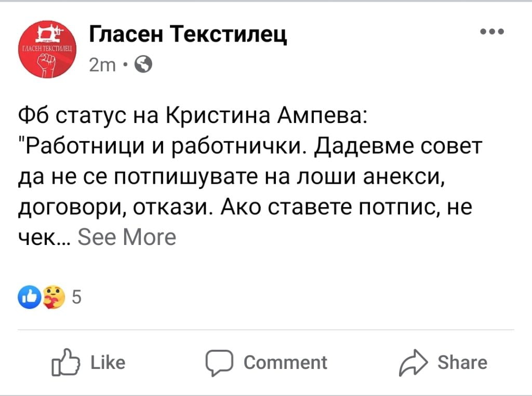
Task: Click the globe public-privacy icon
Action: click(x=143, y=64)
